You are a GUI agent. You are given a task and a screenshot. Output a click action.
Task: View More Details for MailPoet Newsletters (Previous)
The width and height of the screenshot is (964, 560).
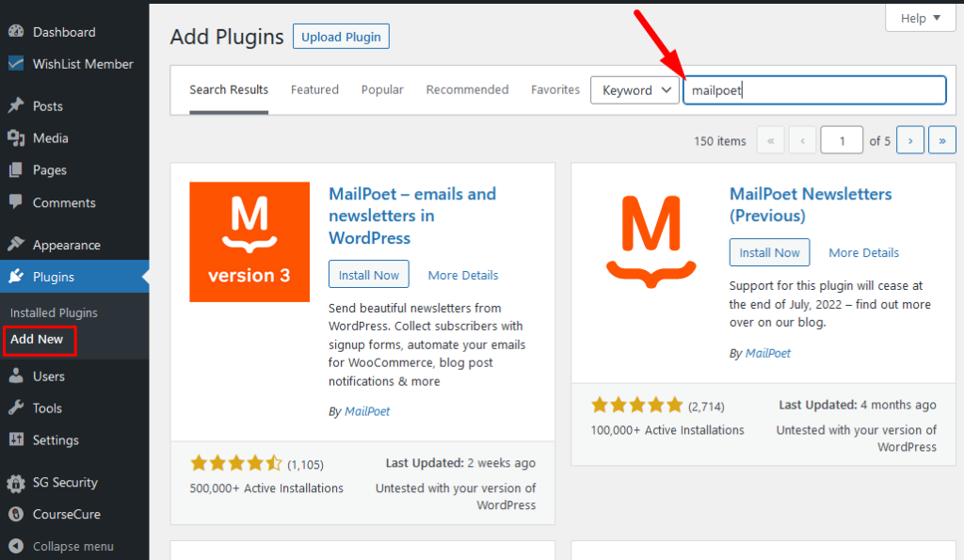(864, 252)
